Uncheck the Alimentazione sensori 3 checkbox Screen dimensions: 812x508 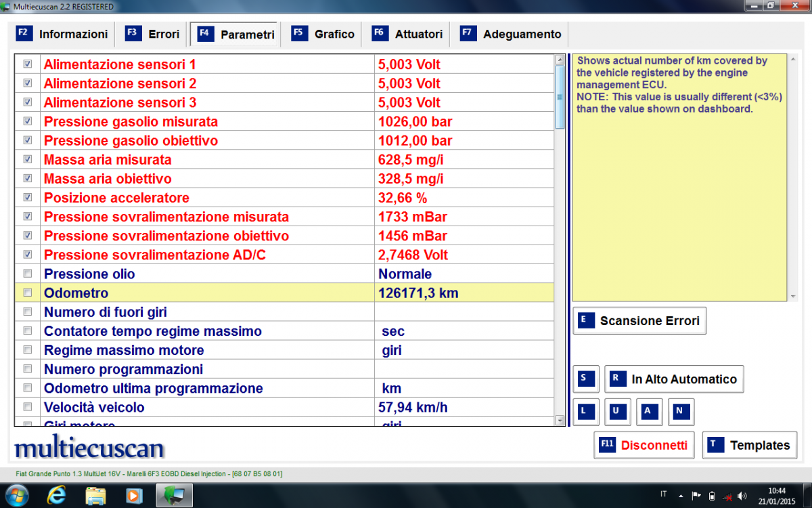(28, 102)
